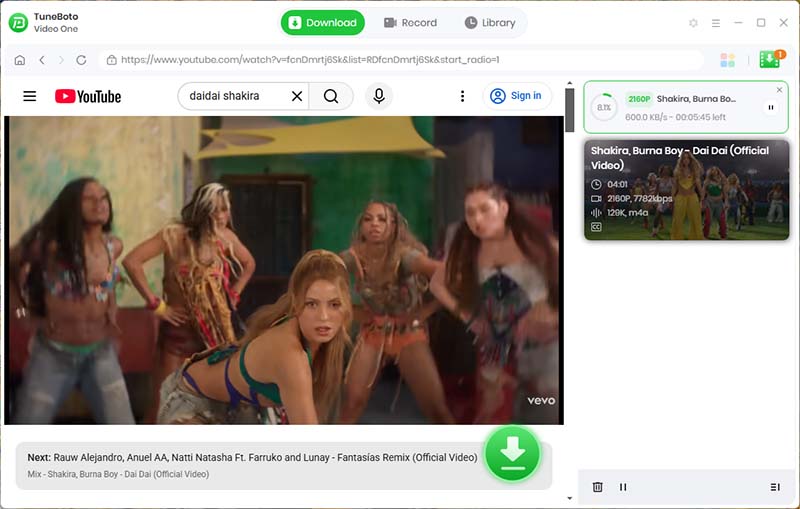Screen dimensions: 800x509
Task: Open the Dai Dai video thumbnail card
Action: (687, 190)
